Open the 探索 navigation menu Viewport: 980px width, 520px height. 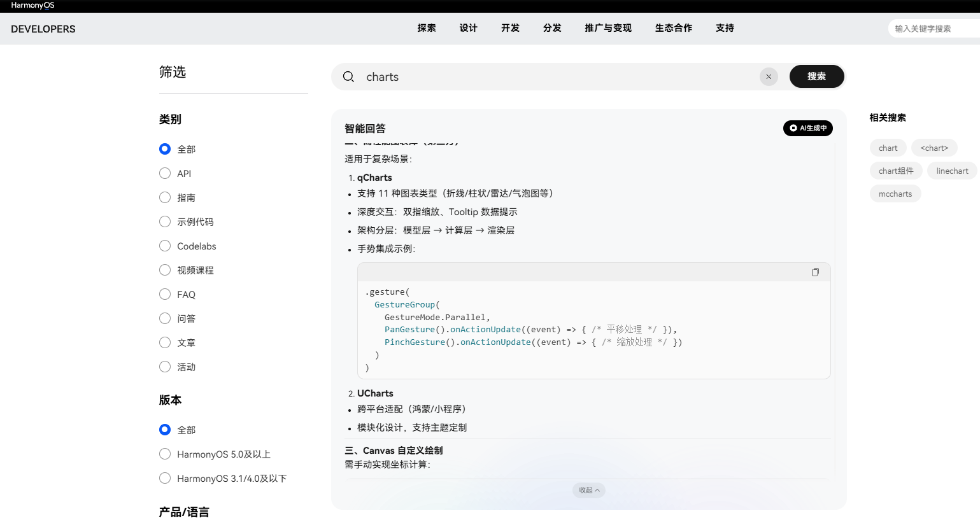[x=427, y=28]
